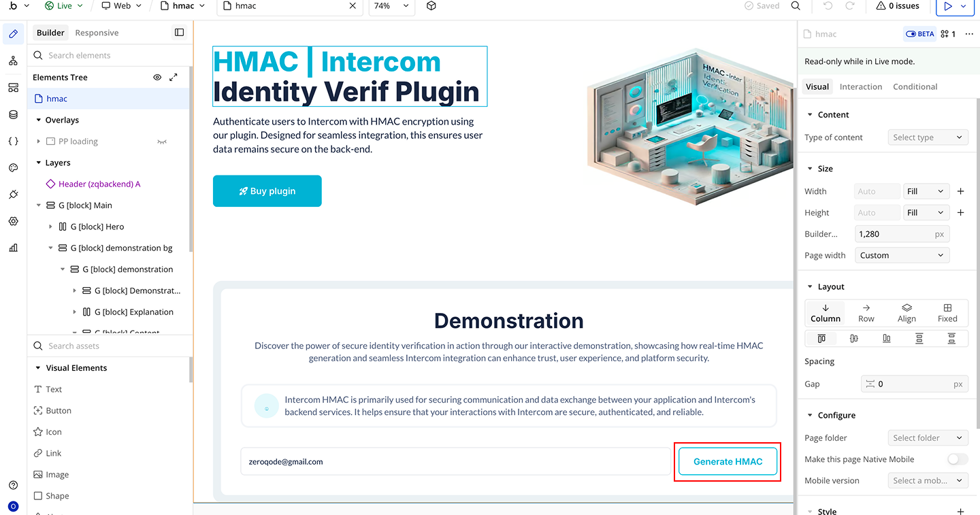The height and width of the screenshot is (515, 980).
Task: Click the Generate HMAC button
Action: 728,462
